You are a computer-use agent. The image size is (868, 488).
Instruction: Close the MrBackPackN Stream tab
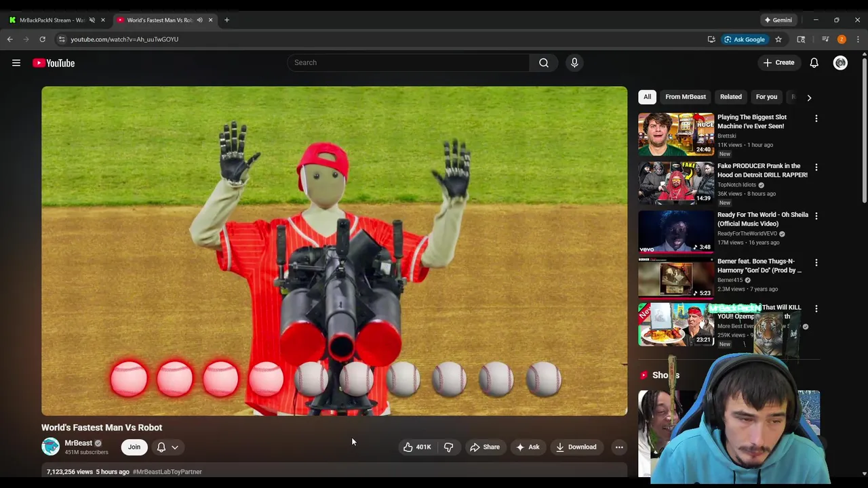point(103,20)
